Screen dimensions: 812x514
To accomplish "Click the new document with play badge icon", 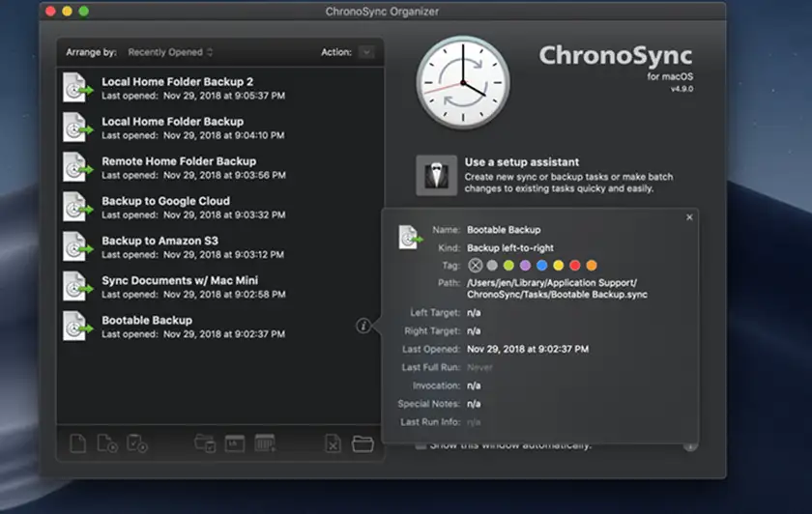I will point(107,443).
